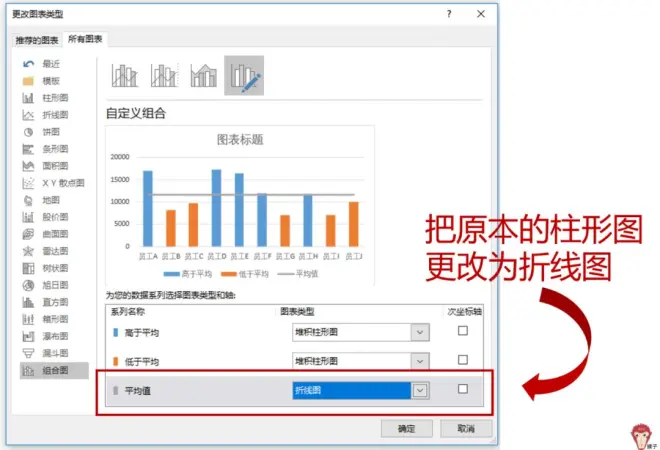660x450 pixels.
Task: Select the X Y 散点图 scatter category
Action: click(53, 183)
